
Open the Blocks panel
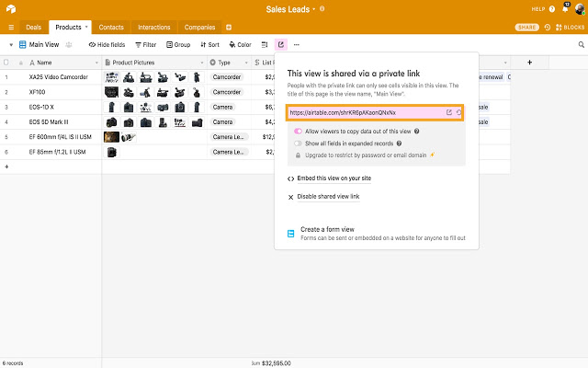570,28
